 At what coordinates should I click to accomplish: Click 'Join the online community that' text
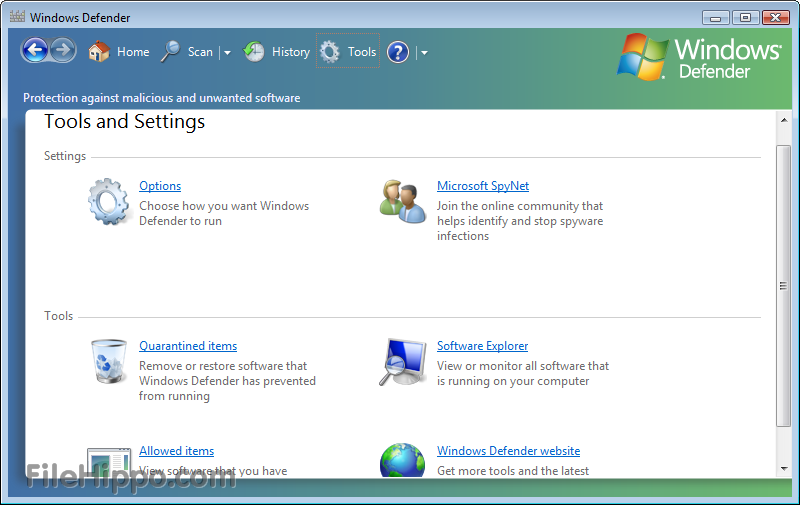(x=520, y=206)
